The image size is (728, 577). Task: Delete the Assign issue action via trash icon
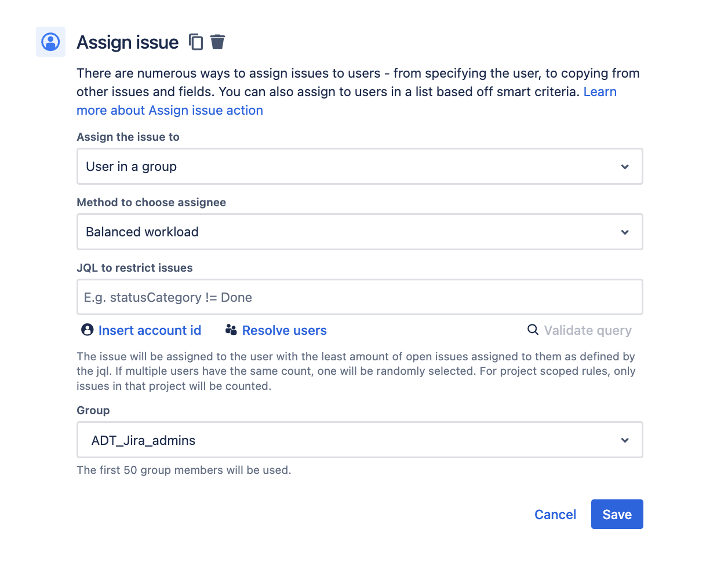click(217, 42)
